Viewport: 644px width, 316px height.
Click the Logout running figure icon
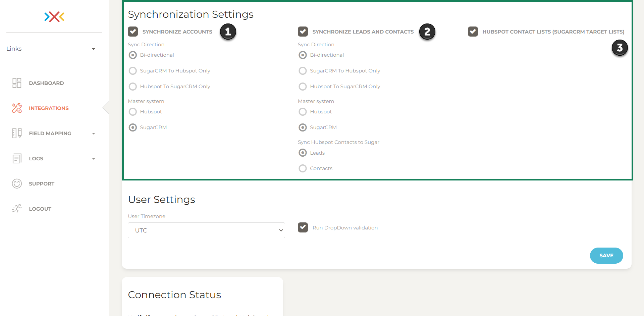tap(17, 208)
